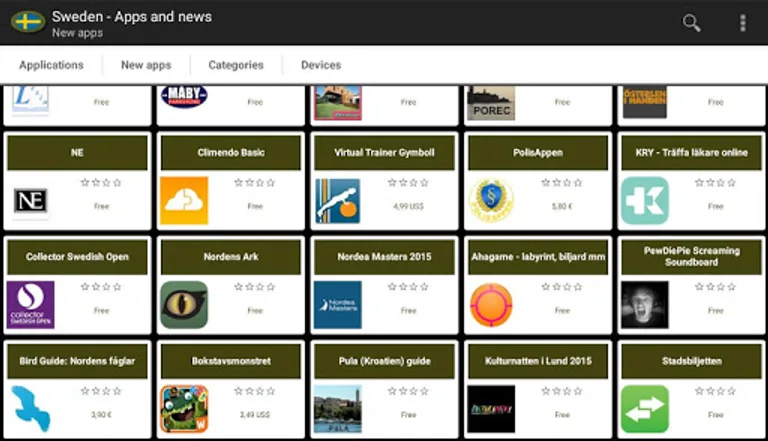
Task: Open PolisAppen badge icon
Action: [x=491, y=200]
